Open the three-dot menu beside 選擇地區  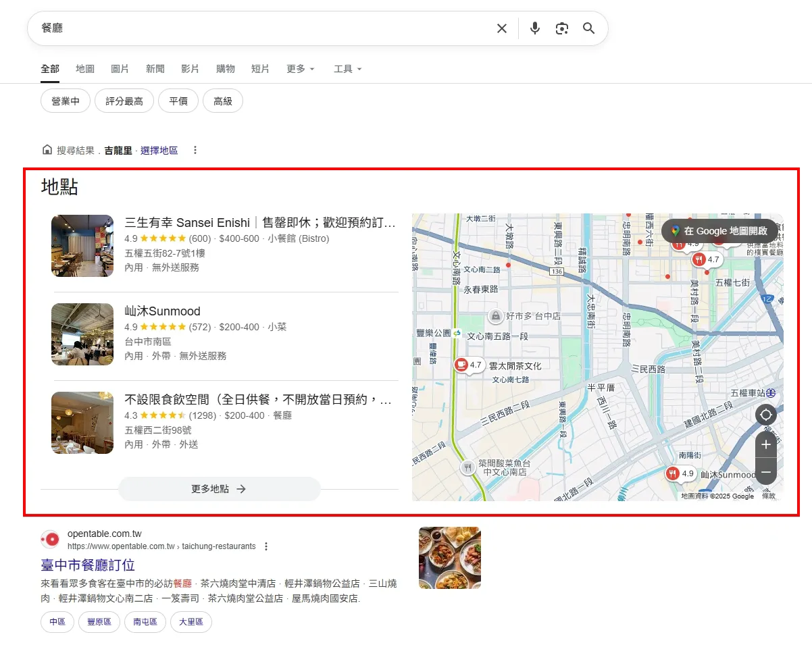pos(195,150)
